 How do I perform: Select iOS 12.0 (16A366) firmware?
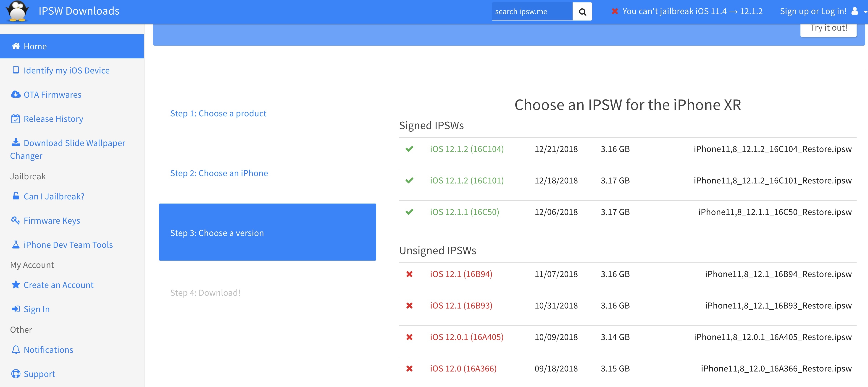click(463, 369)
